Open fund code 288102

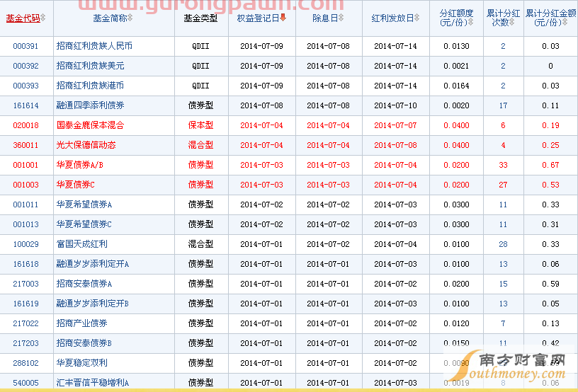point(25,364)
